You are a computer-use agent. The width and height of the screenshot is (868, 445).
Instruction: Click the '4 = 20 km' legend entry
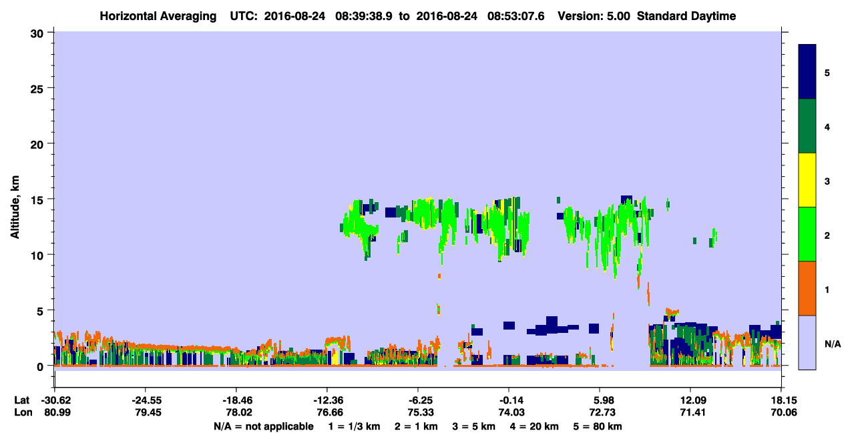533,426
